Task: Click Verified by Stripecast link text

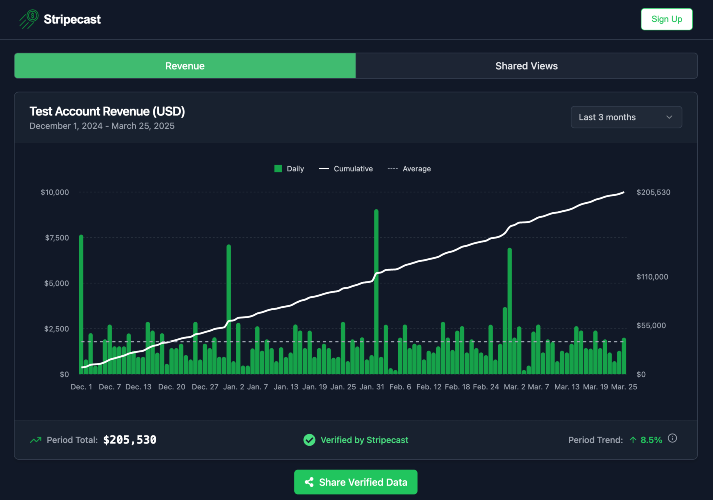Action: point(364,440)
